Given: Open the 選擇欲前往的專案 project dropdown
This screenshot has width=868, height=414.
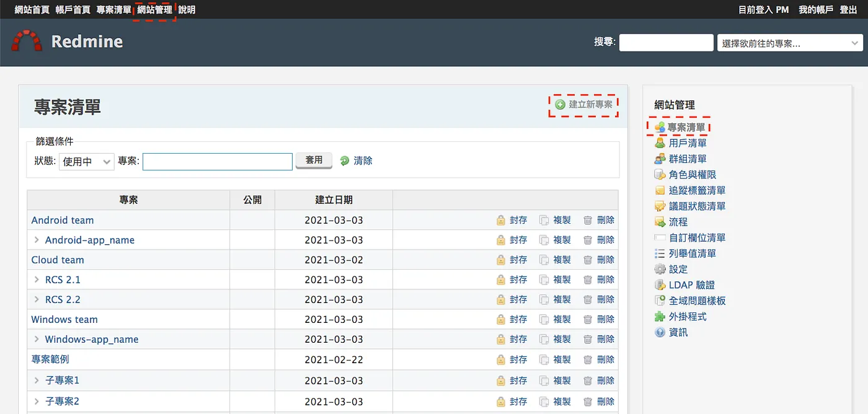Looking at the screenshot, I should [789, 43].
